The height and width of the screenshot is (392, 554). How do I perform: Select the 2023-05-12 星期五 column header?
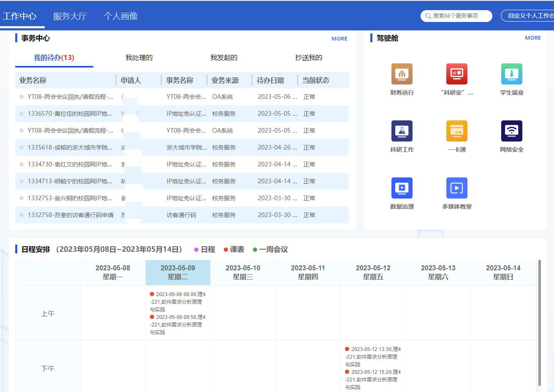pyautogui.click(x=373, y=272)
